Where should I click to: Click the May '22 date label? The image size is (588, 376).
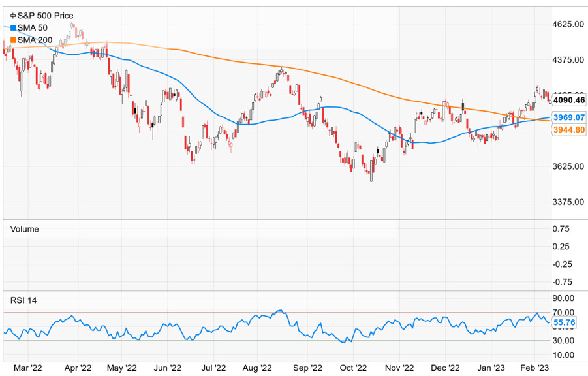122,368
